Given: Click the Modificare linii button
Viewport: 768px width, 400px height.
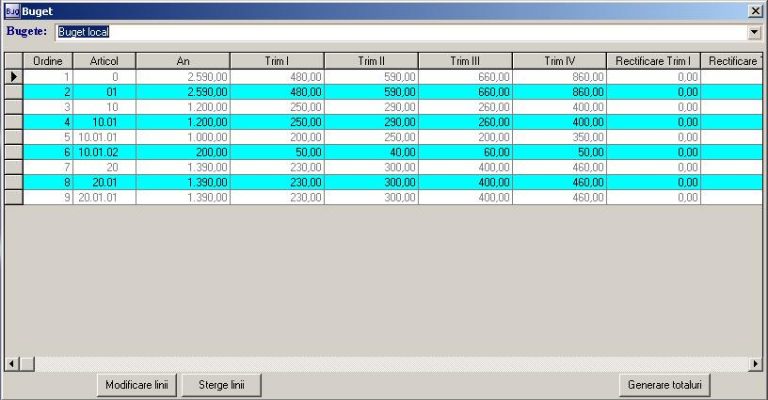Looking at the screenshot, I should pyautogui.click(x=139, y=384).
